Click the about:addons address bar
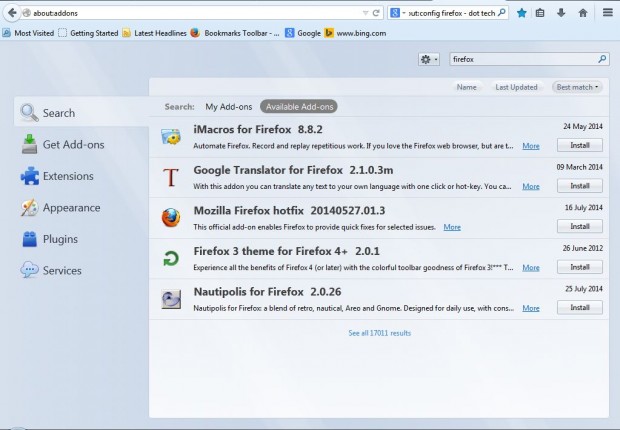This screenshot has width=620, height=430. [x=194, y=13]
